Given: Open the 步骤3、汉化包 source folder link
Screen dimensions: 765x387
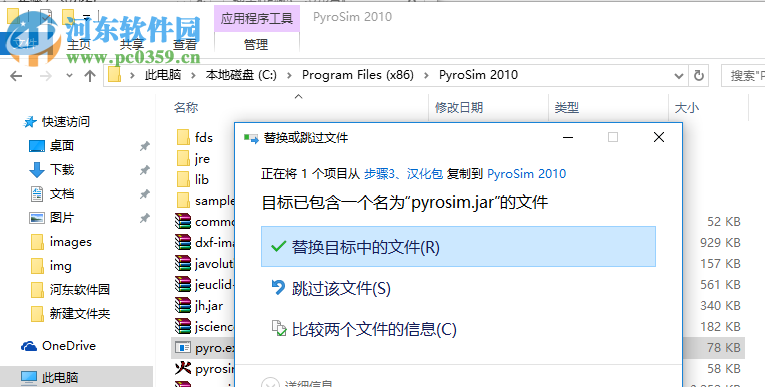Looking at the screenshot, I should (403, 174).
